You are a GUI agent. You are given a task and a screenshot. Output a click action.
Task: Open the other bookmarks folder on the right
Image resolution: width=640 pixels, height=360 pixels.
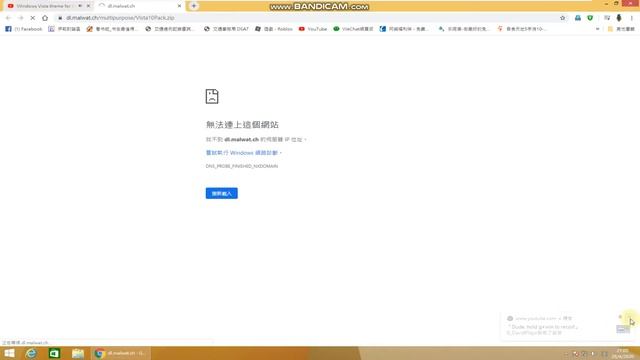point(621,29)
